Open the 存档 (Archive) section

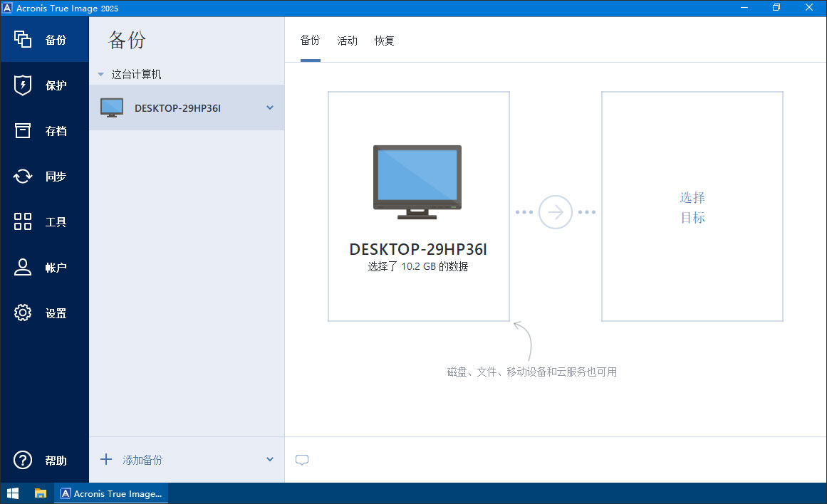click(x=44, y=130)
